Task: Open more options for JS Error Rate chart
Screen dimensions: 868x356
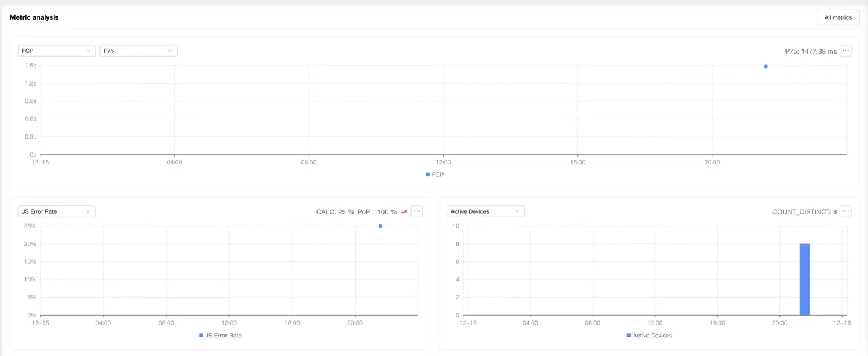Action: point(417,211)
